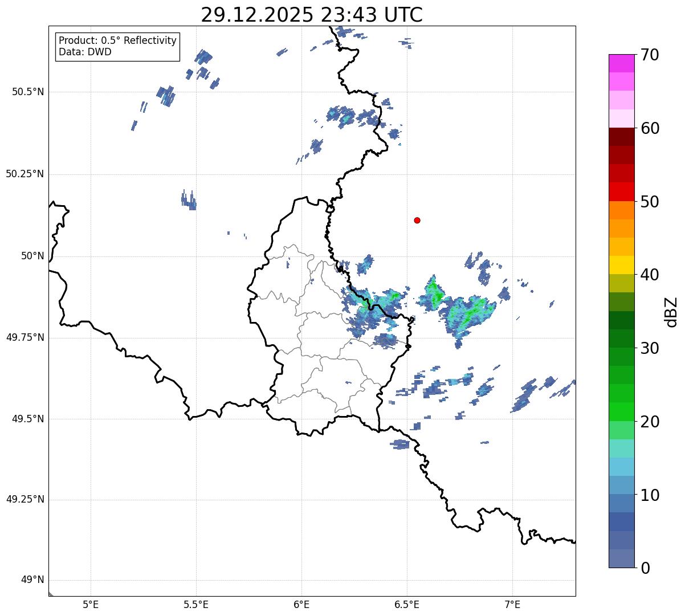The height and width of the screenshot is (616, 685).
Task: Click the light cyan colorbar segment near 15
Action: click(x=622, y=448)
